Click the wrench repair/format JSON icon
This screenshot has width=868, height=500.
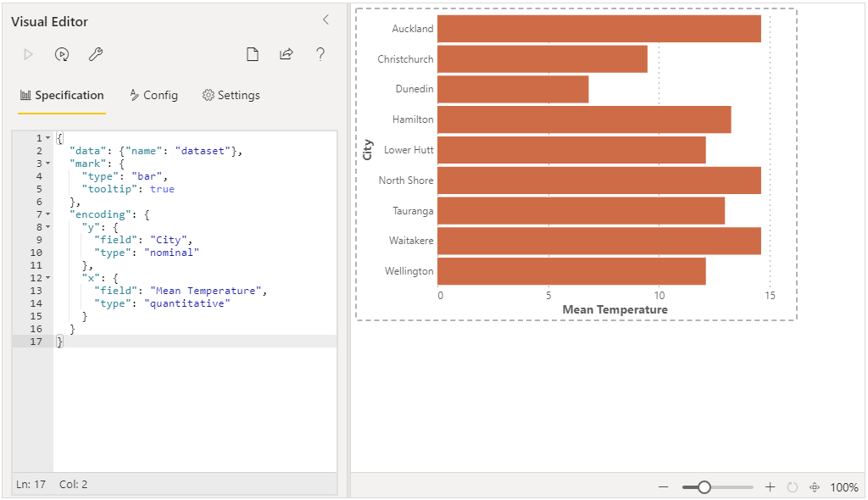pyautogui.click(x=96, y=54)
